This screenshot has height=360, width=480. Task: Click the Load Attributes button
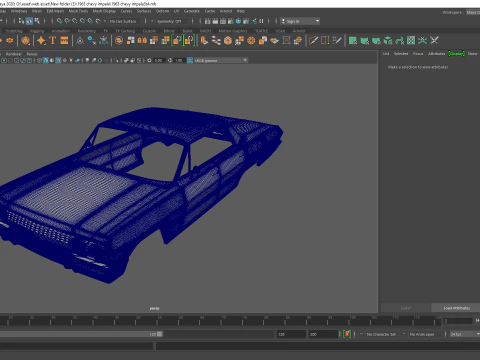456,308
